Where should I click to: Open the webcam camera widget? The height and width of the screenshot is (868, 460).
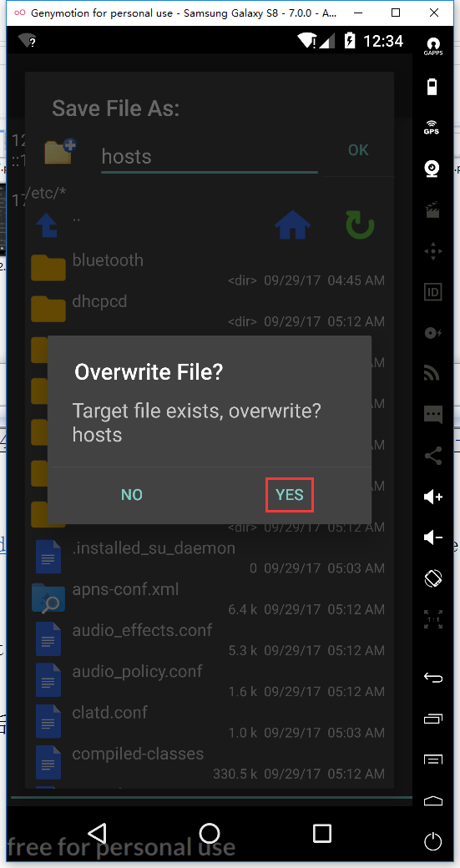(432, 169)
